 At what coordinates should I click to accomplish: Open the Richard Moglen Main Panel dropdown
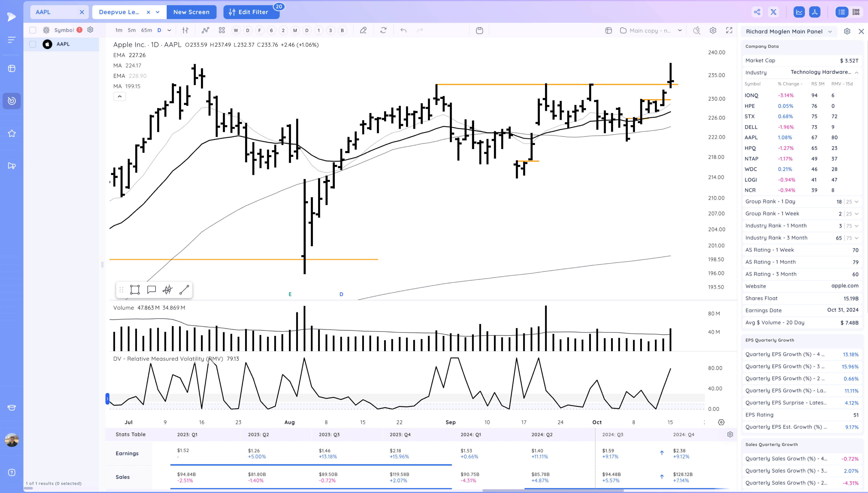click(x=789, y=31)
